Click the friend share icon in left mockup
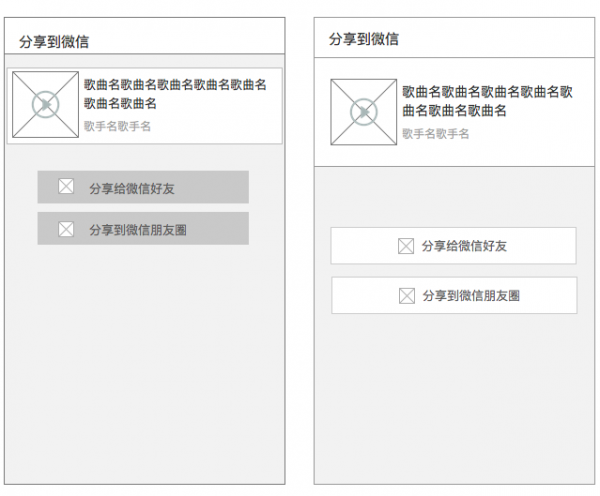Screen dimensions: 600x496 tap(66, 186)
